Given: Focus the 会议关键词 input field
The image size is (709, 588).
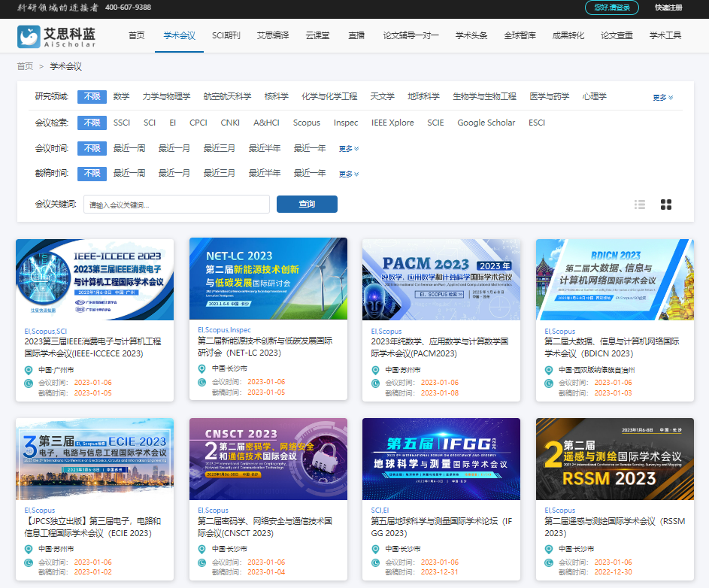Looking at the screenshot, I should pyautogui.click(x=177, y=204).
